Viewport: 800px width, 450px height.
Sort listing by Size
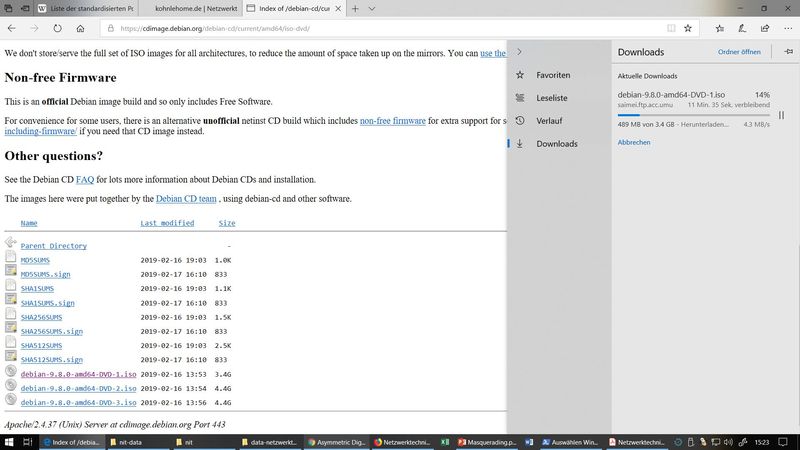pos(227,223)
